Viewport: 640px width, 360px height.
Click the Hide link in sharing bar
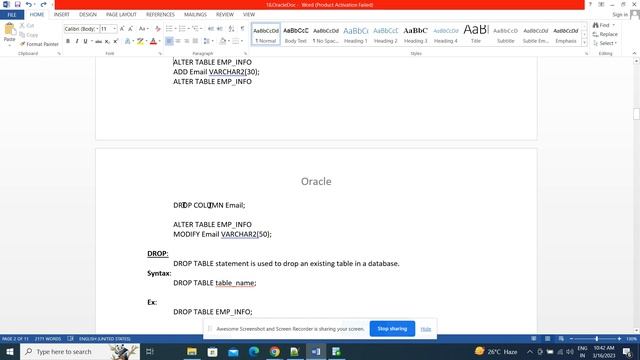coord(426,329)
